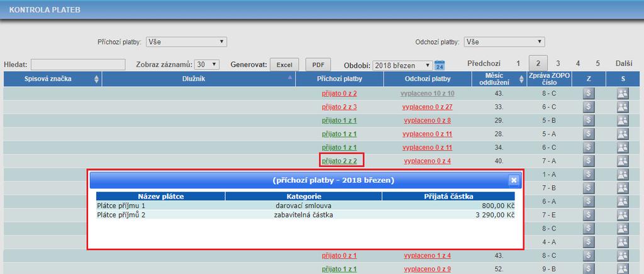Click people S icon in the 6 - A row
Image resolution: width=644 pixels, height=274 pixels.
[x=623, y=202]
